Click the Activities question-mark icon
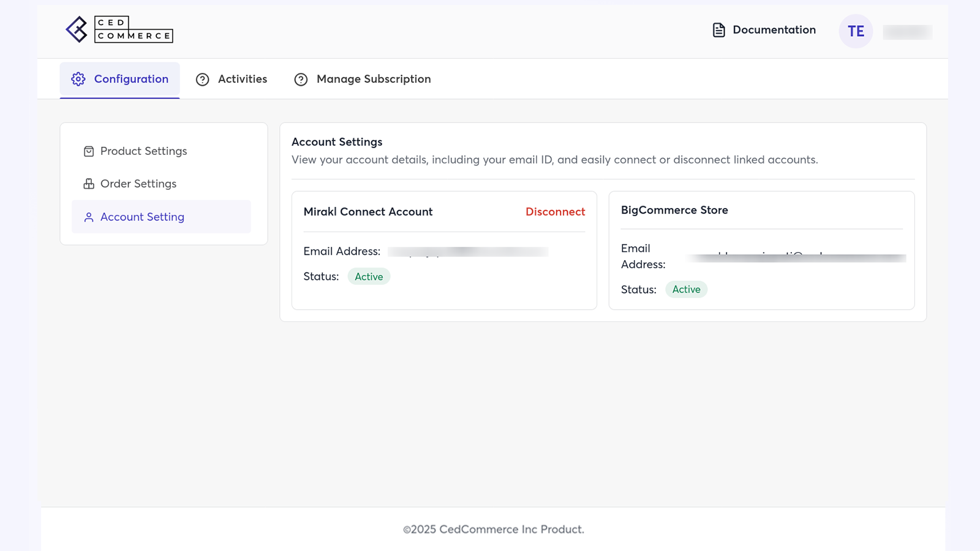Image resolution: width=980 pixels, height=551 pixels. tap(203, 80)
